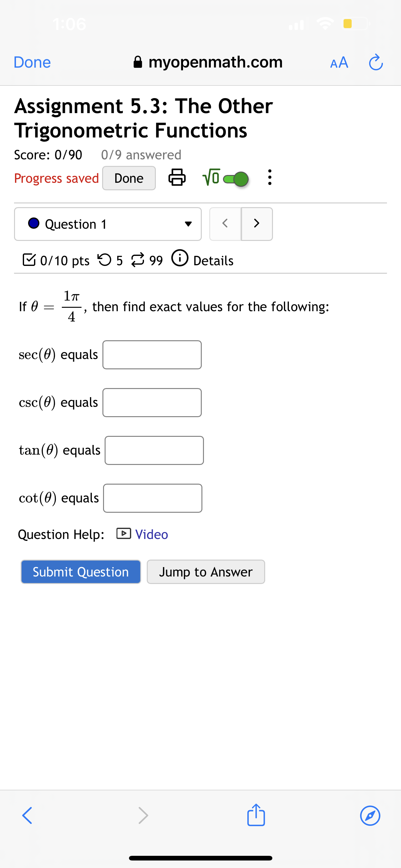The height and width of the screenshot is (868, 401).
Task: Click the previous question chevron
Action: click(225, 224)
